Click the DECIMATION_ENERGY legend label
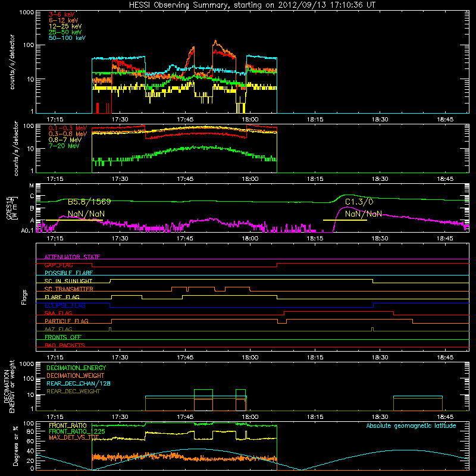The image size is (476, 476). [x=76, y=368]
